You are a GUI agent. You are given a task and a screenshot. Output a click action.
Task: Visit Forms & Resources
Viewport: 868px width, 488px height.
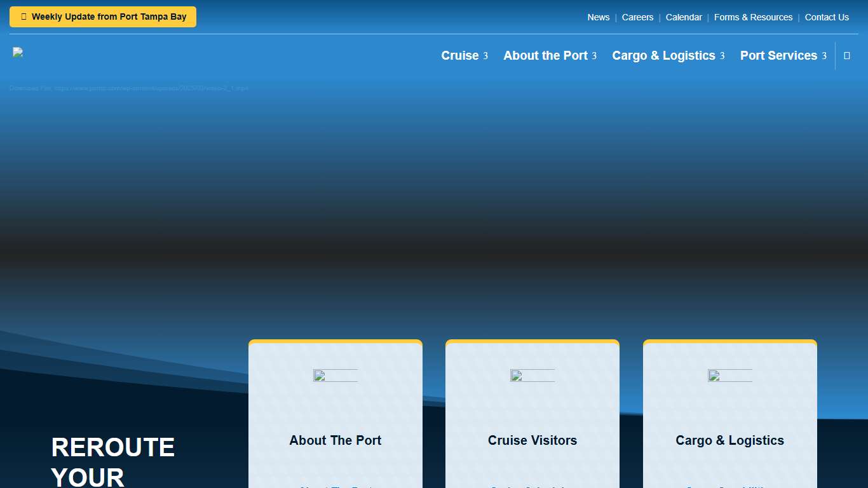(x=753, y=17)
